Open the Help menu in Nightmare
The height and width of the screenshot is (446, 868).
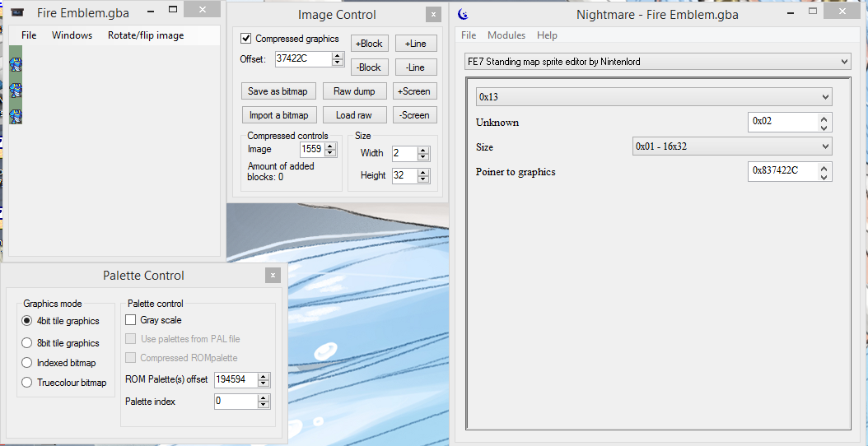[547, 35]
